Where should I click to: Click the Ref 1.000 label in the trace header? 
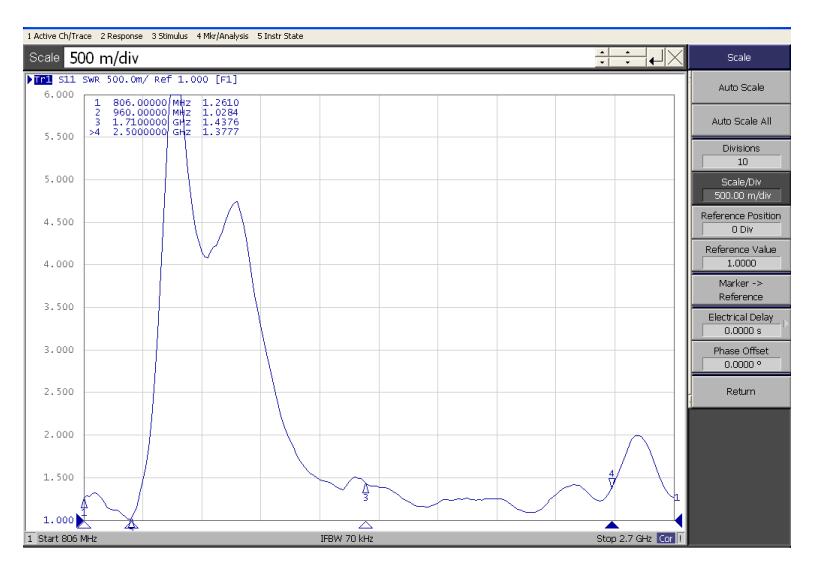pyautogui.click(x=181, y=80)
